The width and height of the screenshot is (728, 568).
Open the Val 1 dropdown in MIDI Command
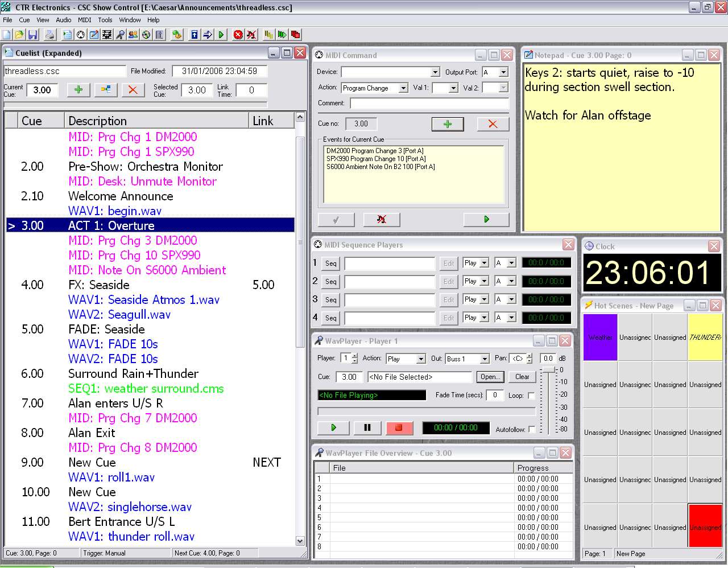point(453,88)
